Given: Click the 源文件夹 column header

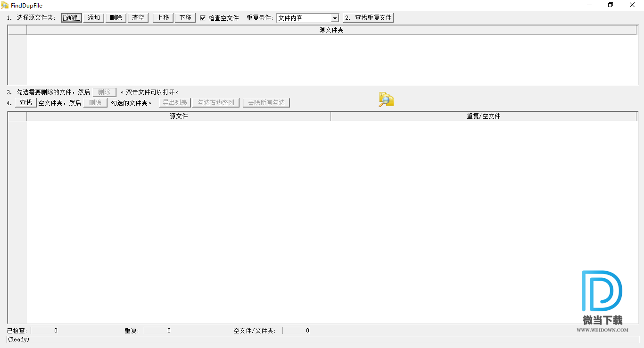Looking at the screenshot, I should tap(331, 30).
